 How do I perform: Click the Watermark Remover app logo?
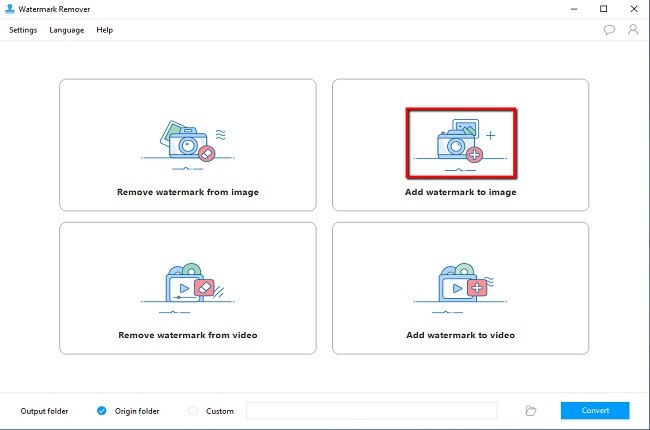[x=9, y=9]
